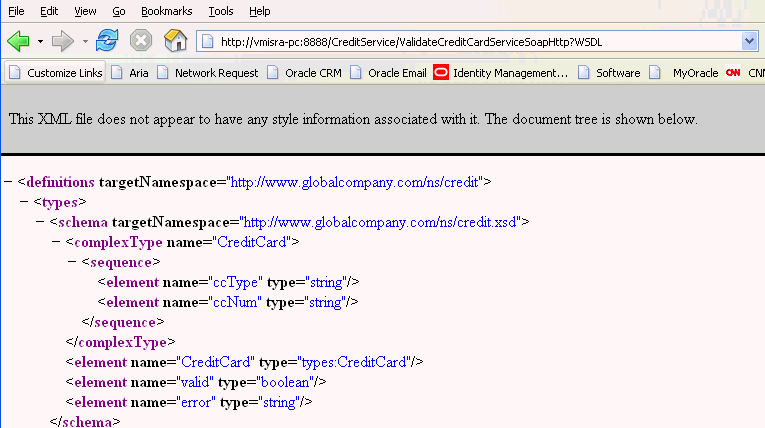The image size is (765, 428).
Task: Open the Back history dropdown arrow
Action: click(40, 42)
